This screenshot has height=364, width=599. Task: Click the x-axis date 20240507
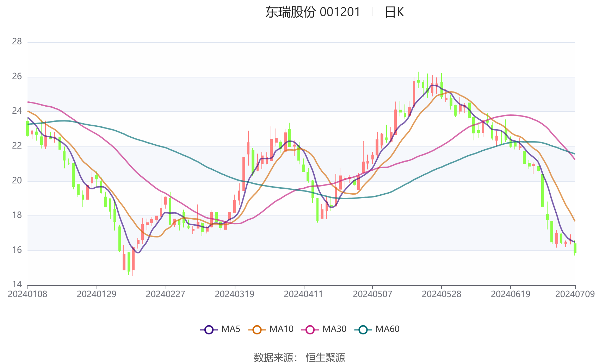372,294
